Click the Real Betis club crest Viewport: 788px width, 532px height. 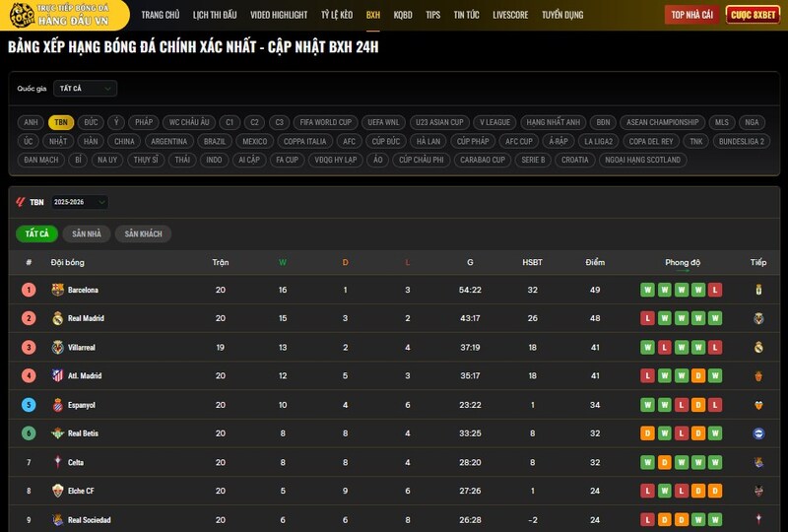(57, 433)
